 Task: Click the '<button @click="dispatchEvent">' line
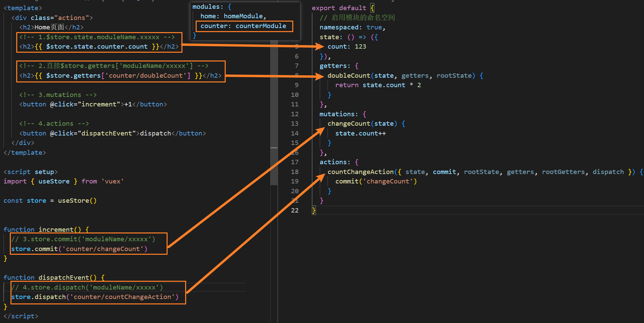coord(113,133)
